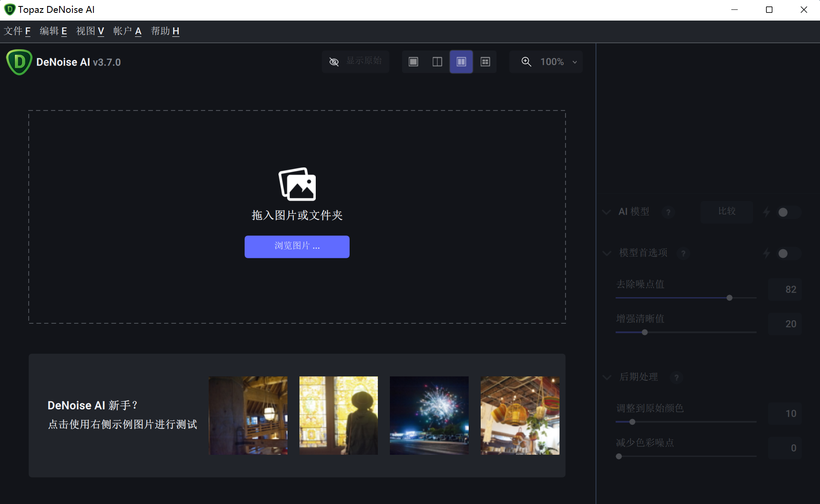Click the 后期处理 section label
The height and width of the screenshot is (504, 820).
pyautogui.click(x=639, y=377)
